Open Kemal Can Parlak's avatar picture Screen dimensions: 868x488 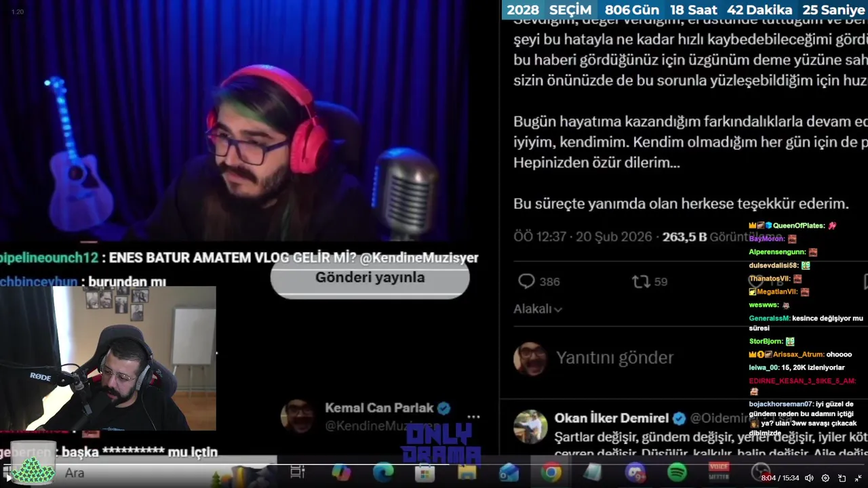point(298,417)
